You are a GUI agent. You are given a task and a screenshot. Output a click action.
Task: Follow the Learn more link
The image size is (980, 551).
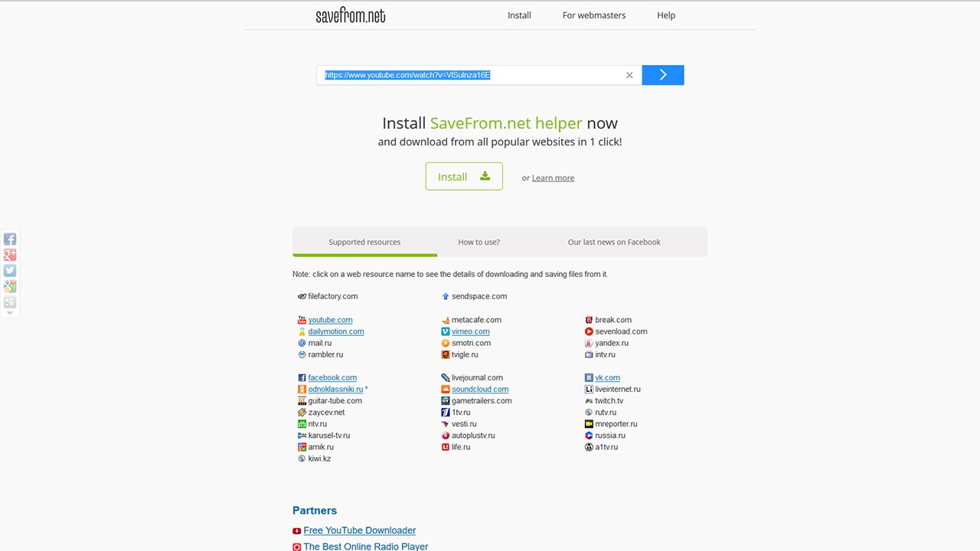coord(553,178)
